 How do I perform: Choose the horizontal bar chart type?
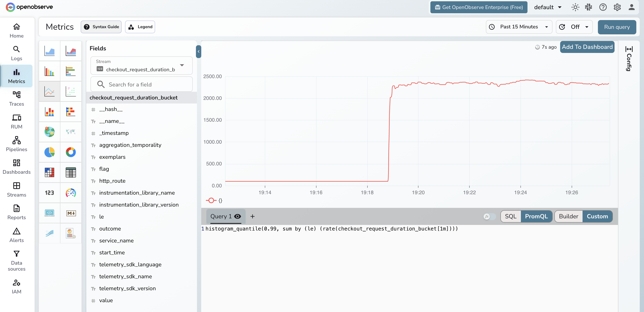tap(71, 71)
